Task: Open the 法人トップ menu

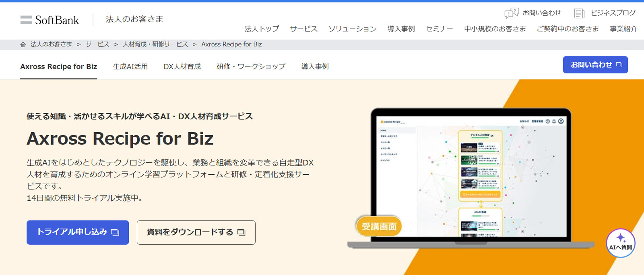Action: (x=262, y=29)
